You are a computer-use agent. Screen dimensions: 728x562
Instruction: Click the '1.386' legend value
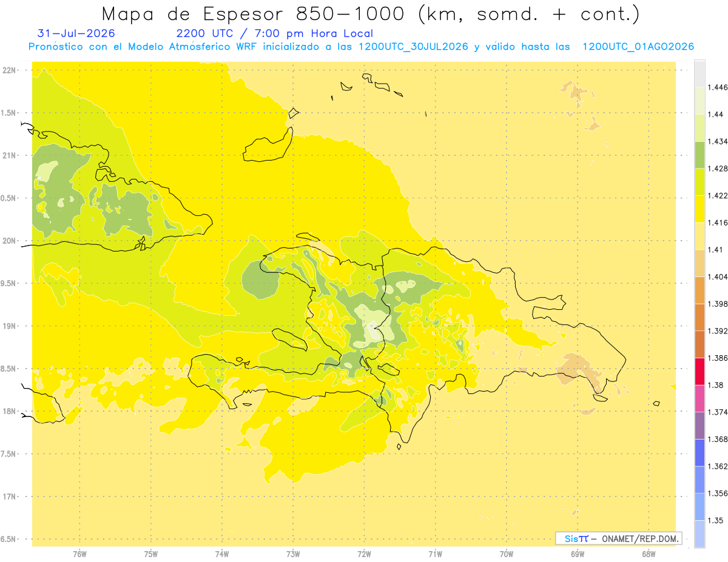click(x=717, y=358)
